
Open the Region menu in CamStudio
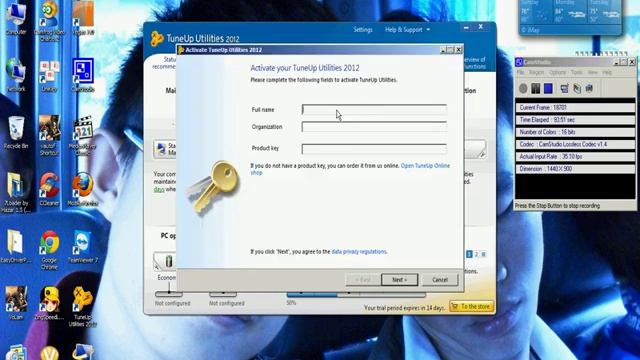click(536, 72)
